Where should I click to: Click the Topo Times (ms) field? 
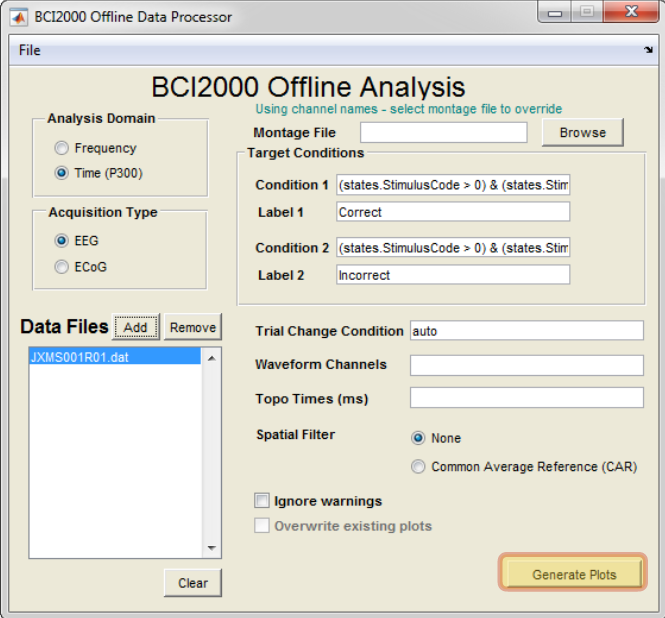coord(526,398)
